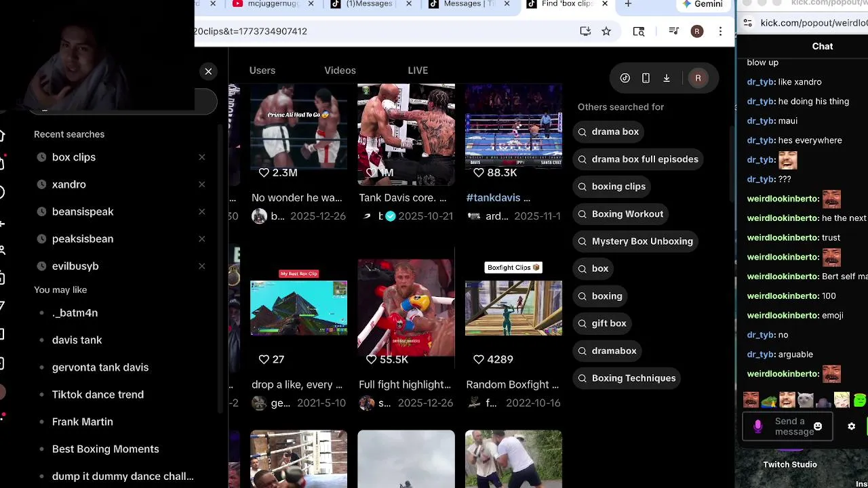The height and width of the screenshot is (488, 868).
Task: Open the TikTok profile avatar 'R'
Action: click(698, 78)
